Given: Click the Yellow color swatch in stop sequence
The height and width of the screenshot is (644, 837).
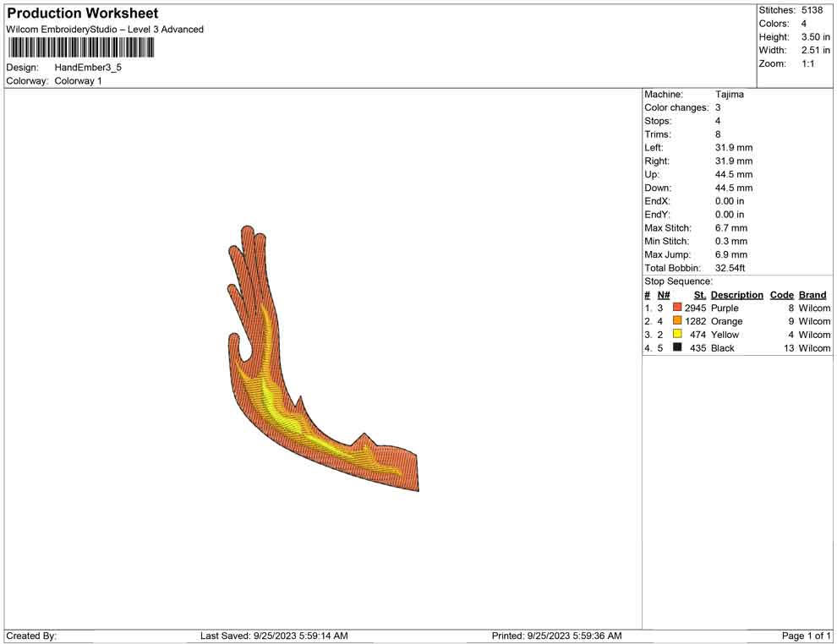Looking at the screenshot, I should (677, 334).
